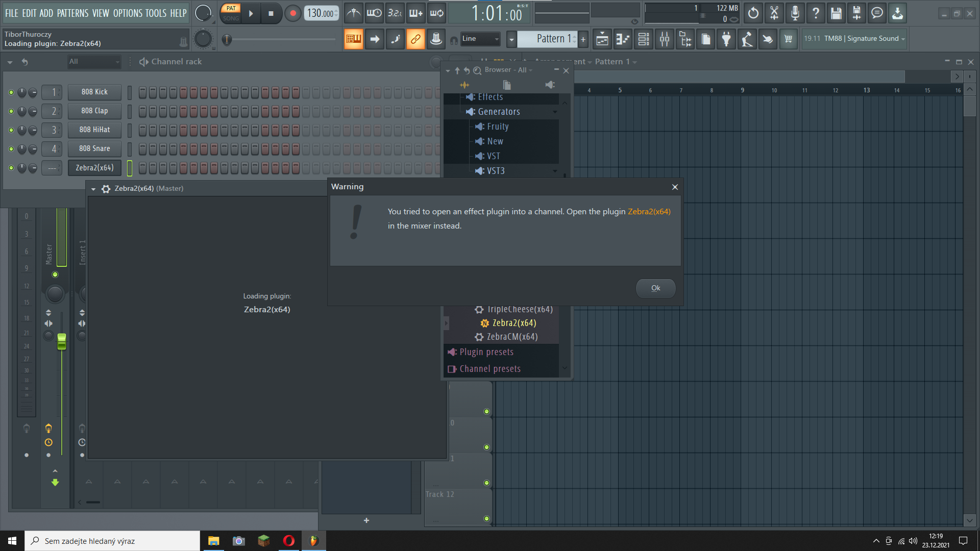Open the EDIT menu

coord(29,13)
